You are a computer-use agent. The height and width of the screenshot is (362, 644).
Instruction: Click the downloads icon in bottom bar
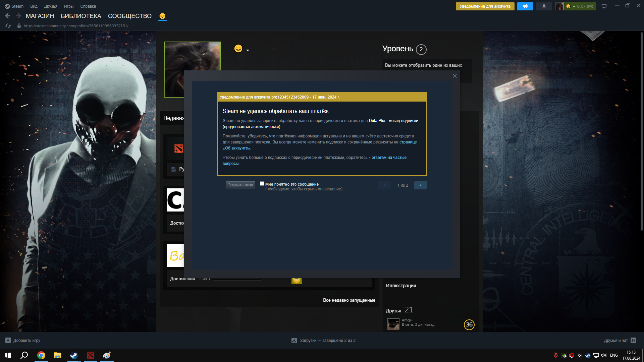pos(294,340)
